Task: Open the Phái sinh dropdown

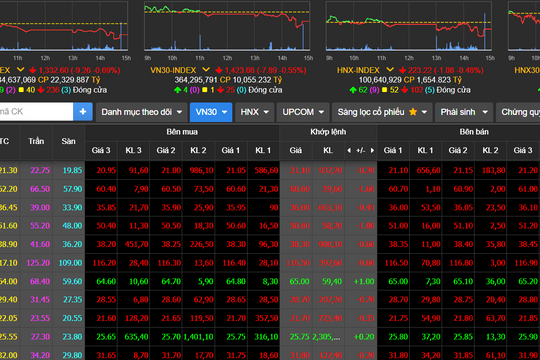Action: coord(464,112)
